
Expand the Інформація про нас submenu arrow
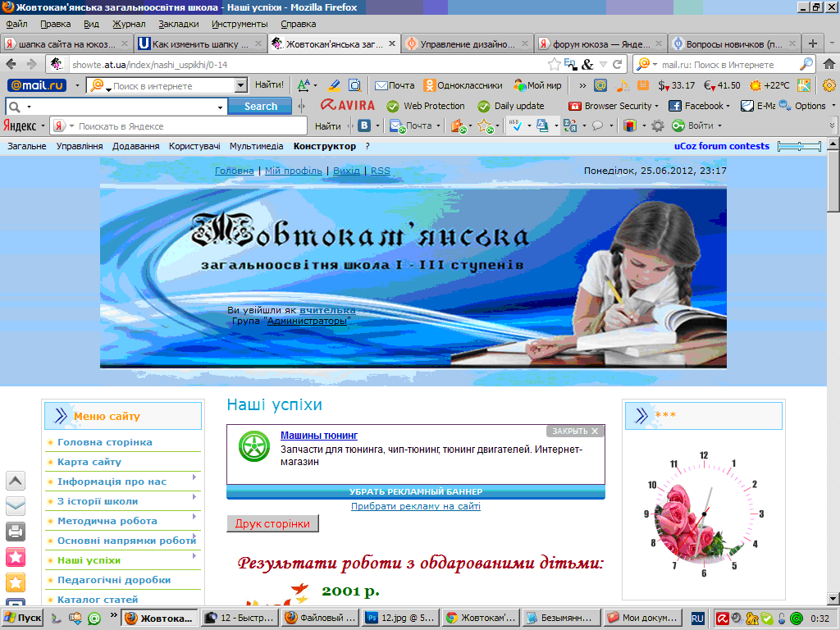coord(194,477)
